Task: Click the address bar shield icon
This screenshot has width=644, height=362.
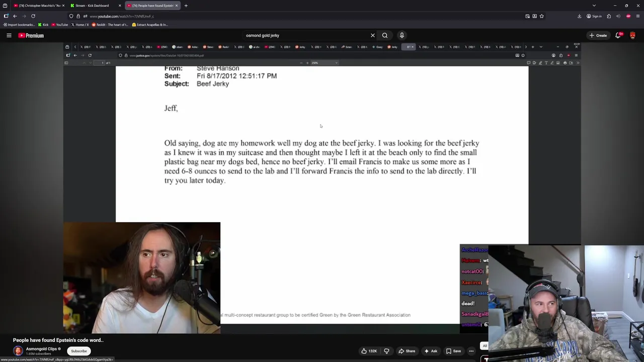Action: point(71,16)
